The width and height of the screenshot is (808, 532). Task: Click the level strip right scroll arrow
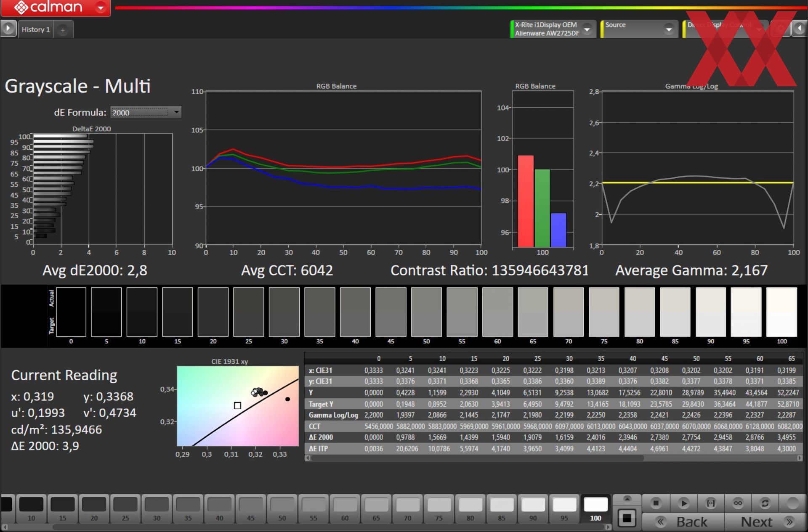(x=608, y=527)
